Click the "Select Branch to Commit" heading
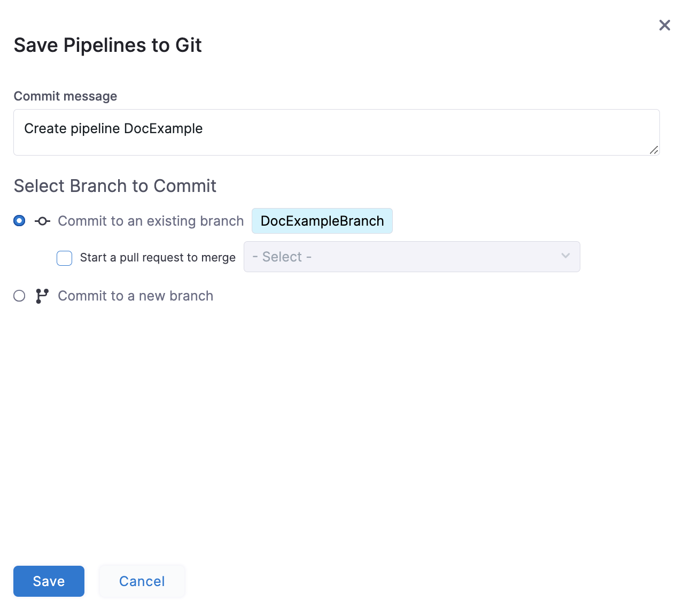Image resolution: width=676 pixels, height=616 pixels. 115,186
